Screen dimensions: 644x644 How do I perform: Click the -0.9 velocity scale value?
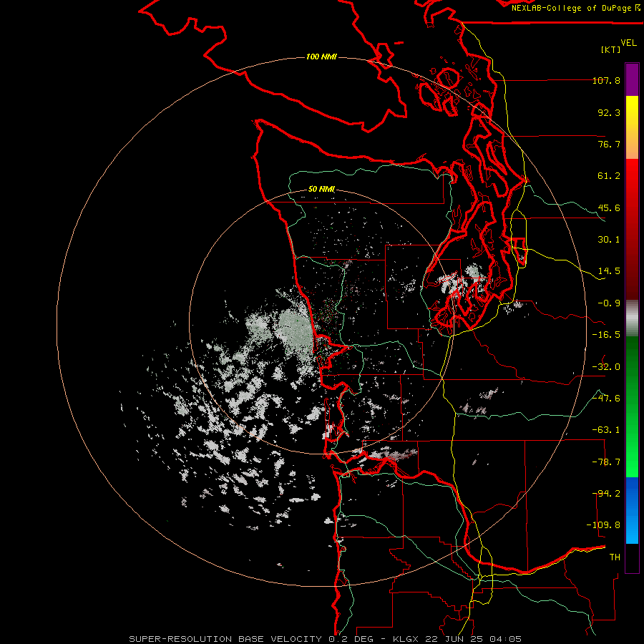609,303
